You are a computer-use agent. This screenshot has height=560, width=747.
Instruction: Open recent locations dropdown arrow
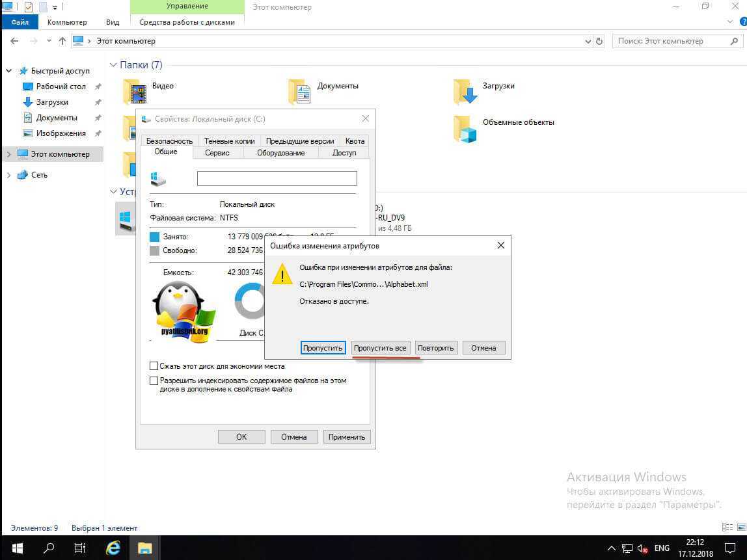click(x=49, y=41)
